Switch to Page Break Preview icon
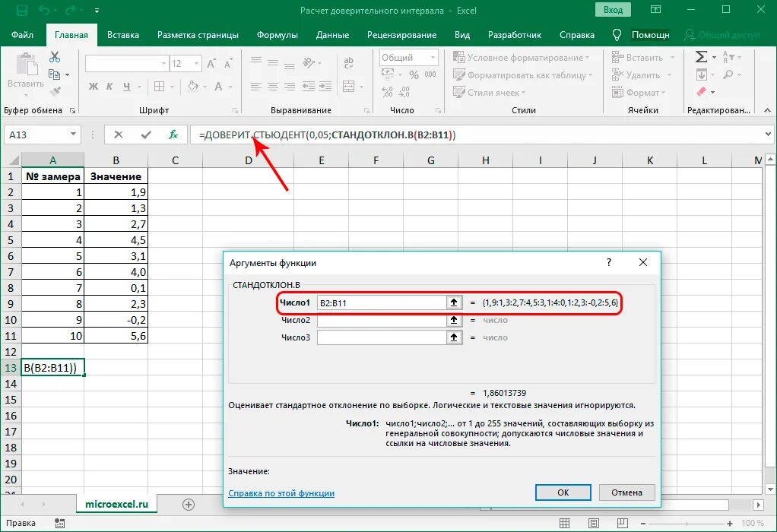 click(623, 523)
